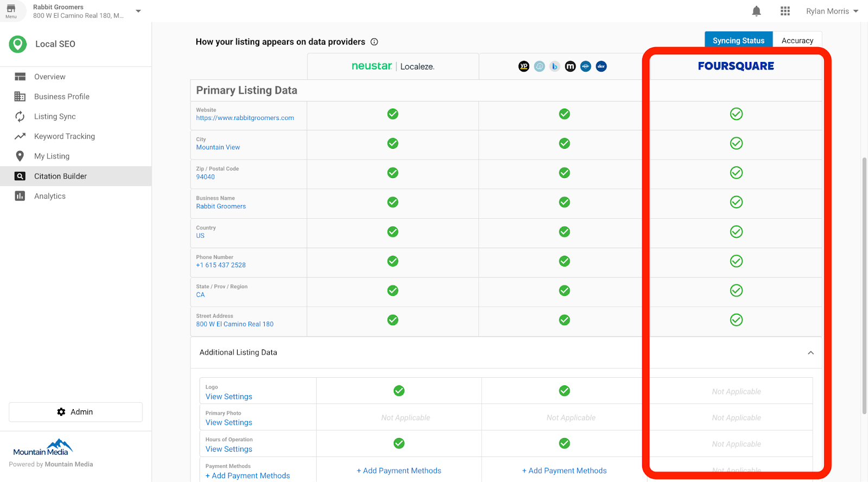Viewport: 868px width, 482px height.
Task: Open the Rylan Morris account dropdown
Action: click(832, 11)
